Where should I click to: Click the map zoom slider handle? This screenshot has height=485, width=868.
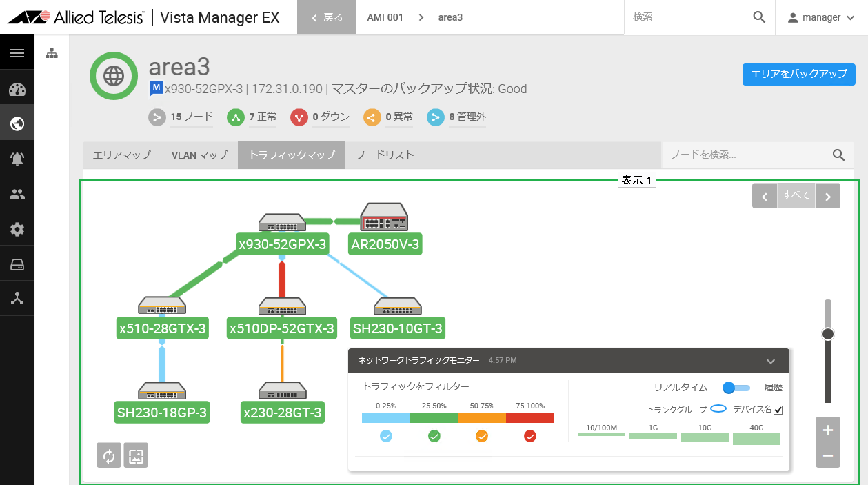pos(828,334)
